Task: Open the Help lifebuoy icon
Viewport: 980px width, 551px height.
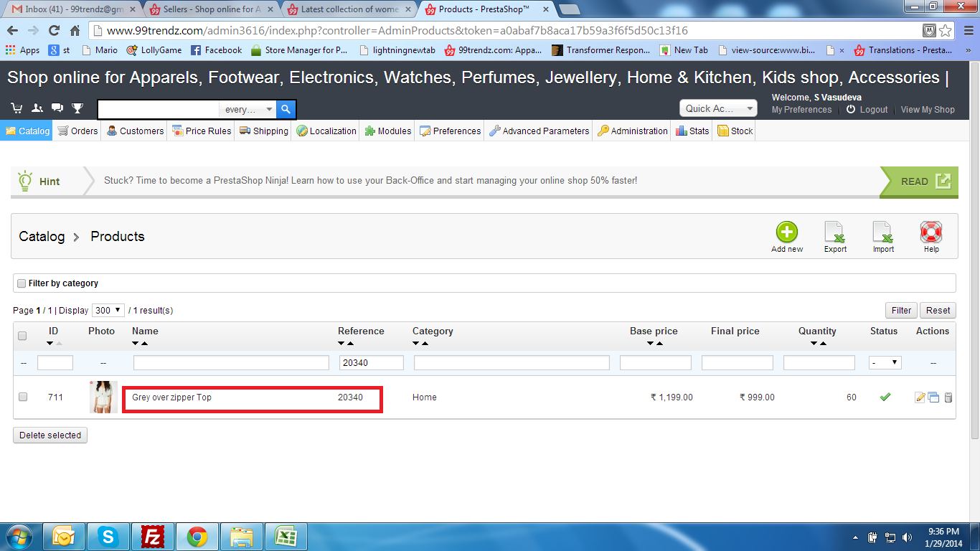Action: (931, 232)
